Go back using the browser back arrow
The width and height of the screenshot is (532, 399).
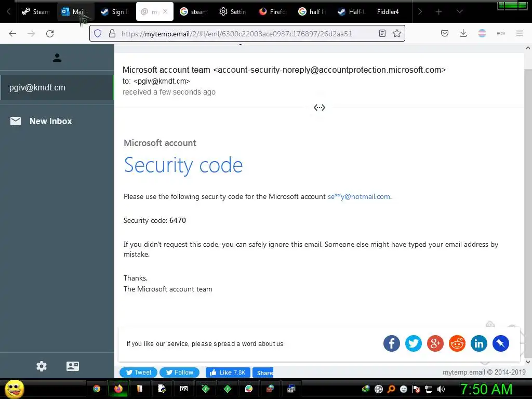pos(12,34)
